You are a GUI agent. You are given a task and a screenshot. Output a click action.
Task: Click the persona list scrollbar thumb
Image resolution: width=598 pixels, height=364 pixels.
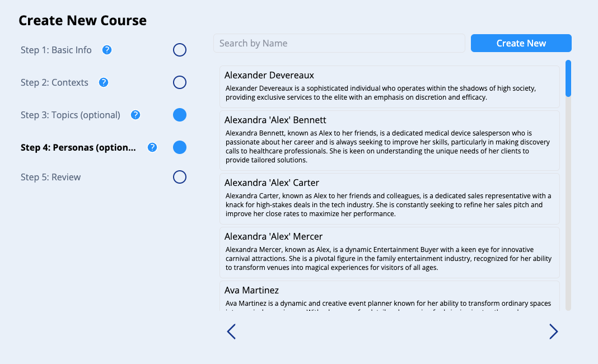(x=568, y=78)
